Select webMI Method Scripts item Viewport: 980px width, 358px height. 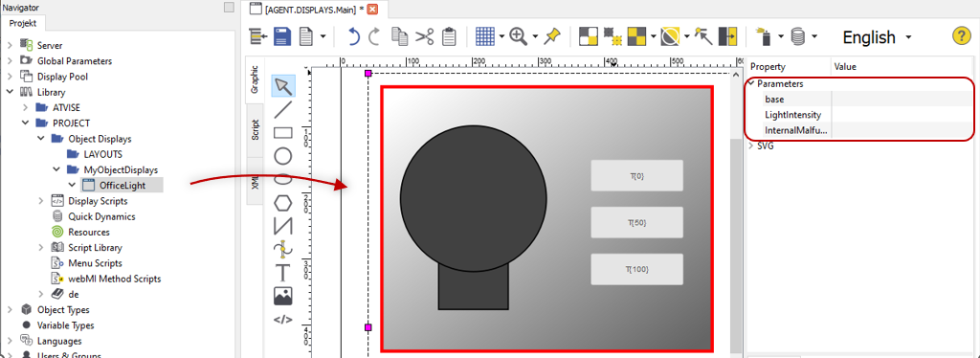tap(115, 279)
